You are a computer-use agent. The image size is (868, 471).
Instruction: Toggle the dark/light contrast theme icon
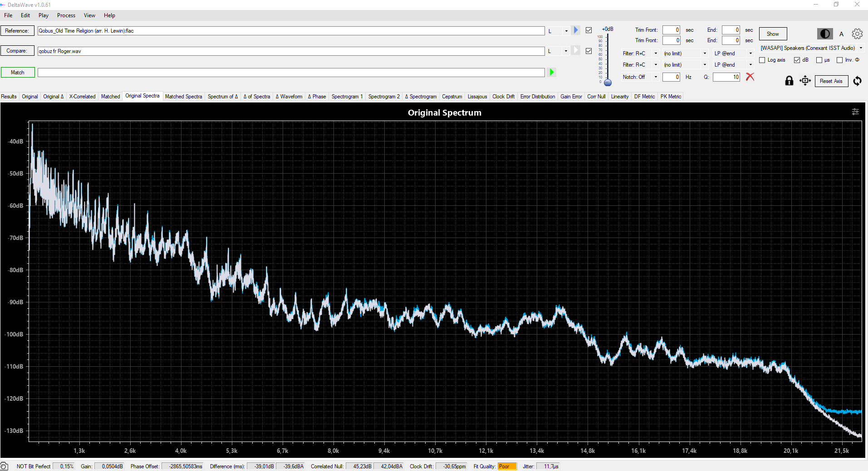click(x=825, y=34)
